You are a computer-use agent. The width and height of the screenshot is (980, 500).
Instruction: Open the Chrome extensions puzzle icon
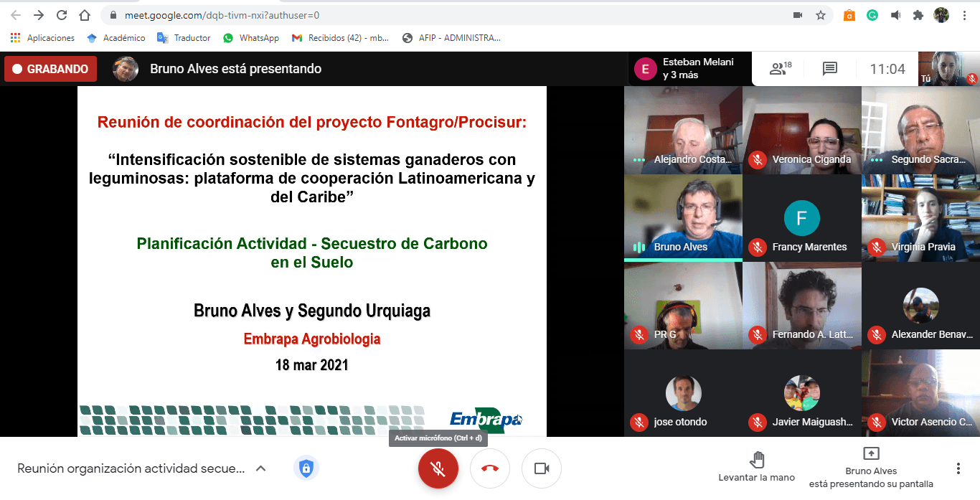(918, 15)
